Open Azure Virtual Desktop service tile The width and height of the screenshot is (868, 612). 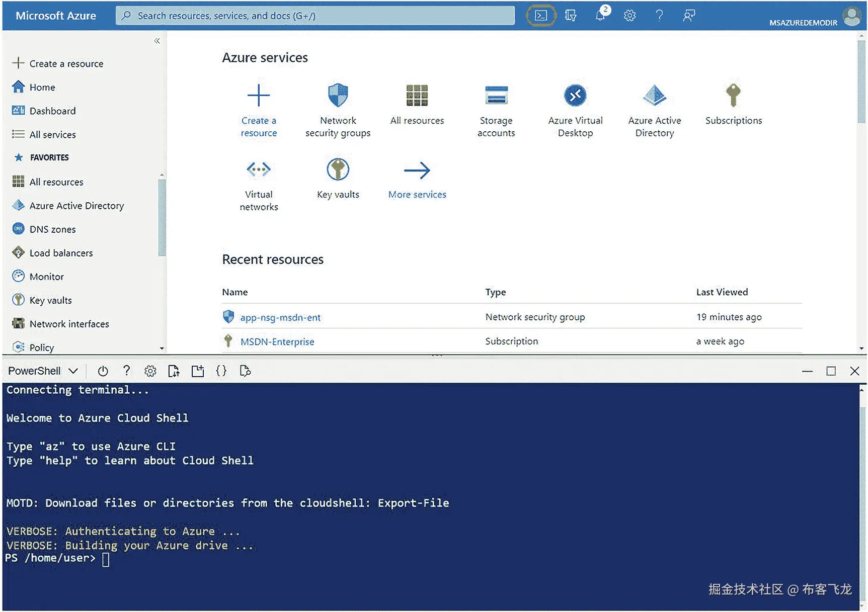pos(575,110)
